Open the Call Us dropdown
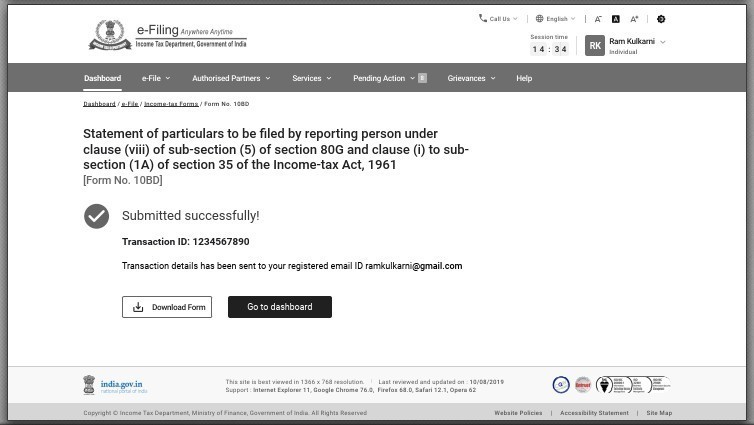The image size is (754, 425). pyautogui.click(x=498, y=19)
